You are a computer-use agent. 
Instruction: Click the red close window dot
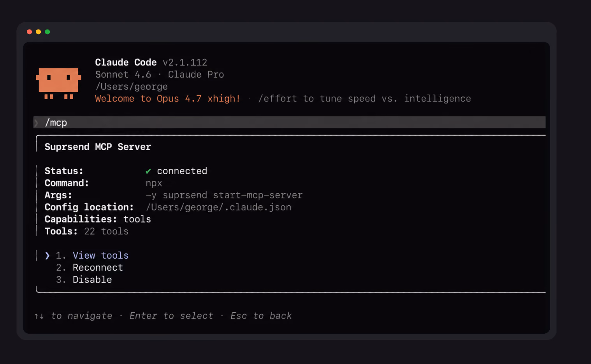tap(29, 32)
